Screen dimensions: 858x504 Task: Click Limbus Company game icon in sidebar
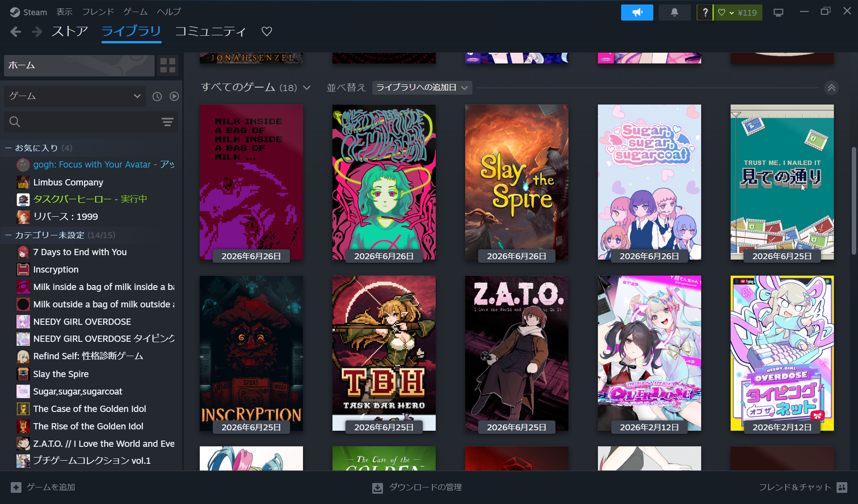pyautogui.click(x=23, y=182)
